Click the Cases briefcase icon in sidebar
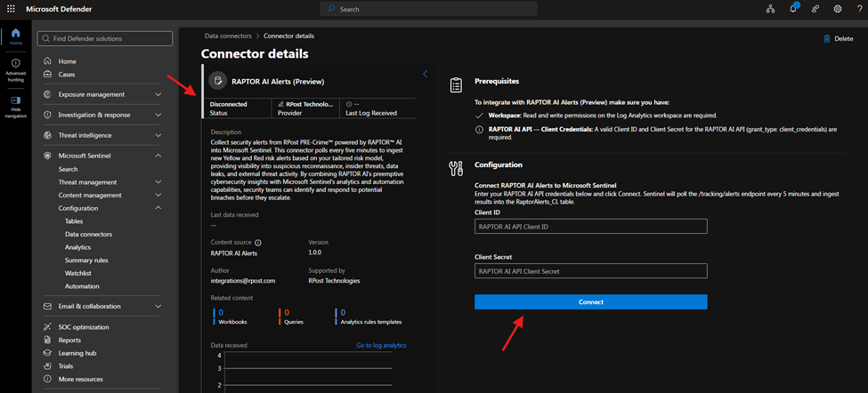868x393 pixels. (47, 74)
